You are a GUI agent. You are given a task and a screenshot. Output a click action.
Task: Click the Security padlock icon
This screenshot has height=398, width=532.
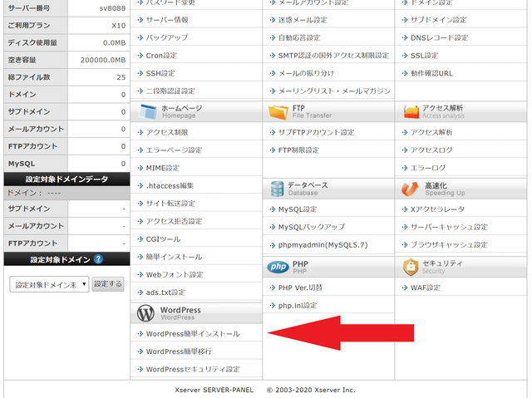(x=411, y=268)
